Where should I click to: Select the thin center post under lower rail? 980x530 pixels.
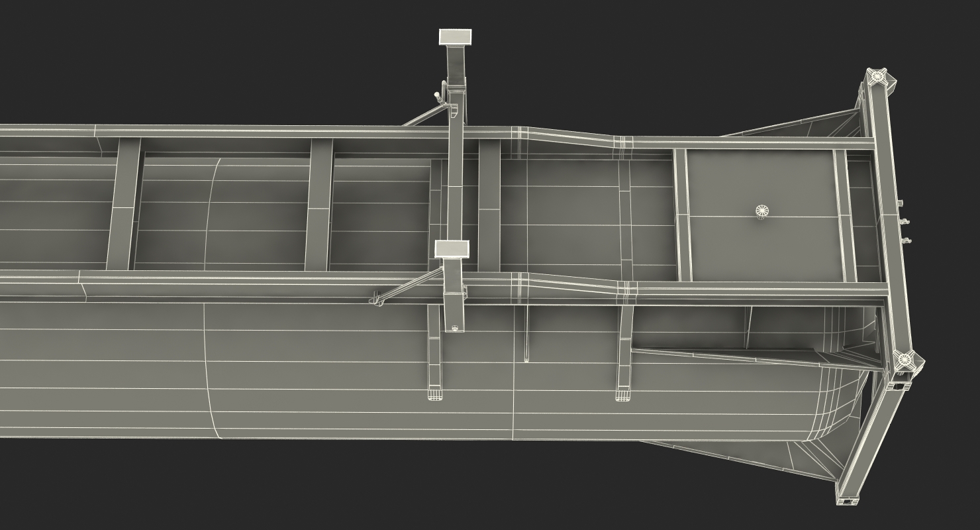click(x=526, y=333)
